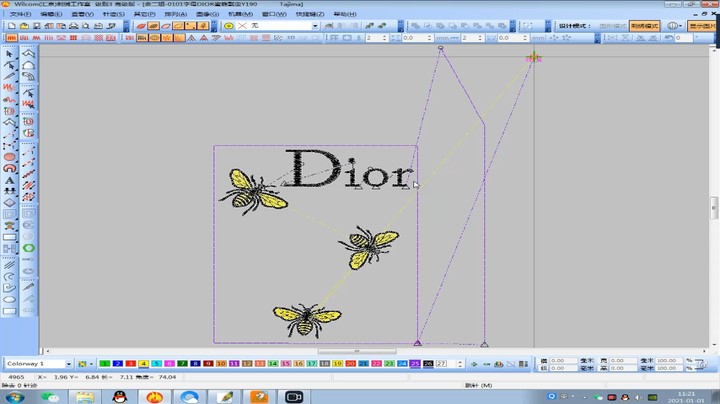720x404 pixels.
Task: Select the green ring tool
Action: (28, 248)
